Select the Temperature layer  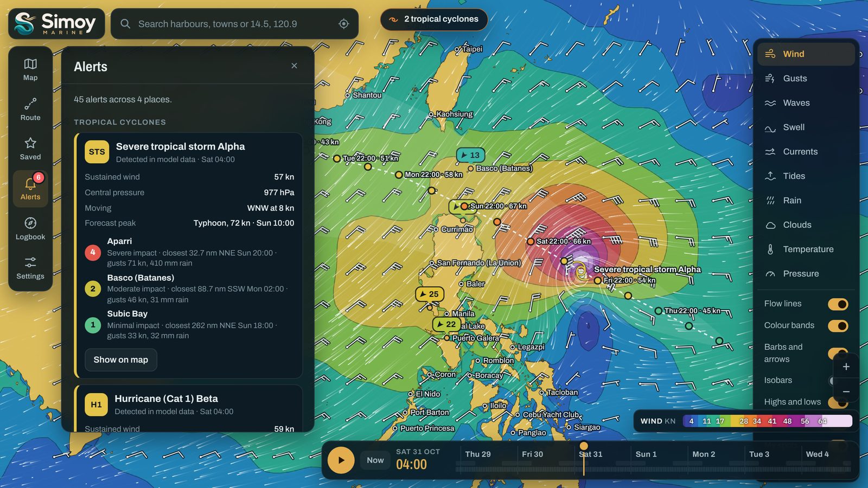(806, 249)
